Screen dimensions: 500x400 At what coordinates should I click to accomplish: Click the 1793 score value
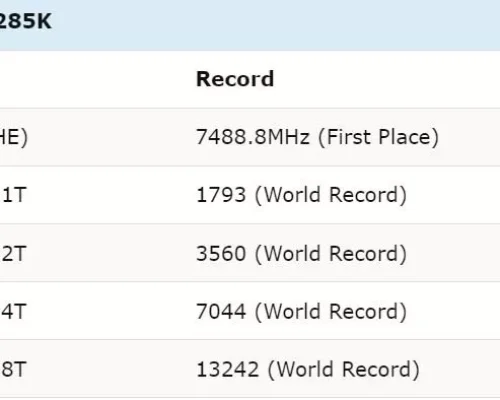pos(221,195)
